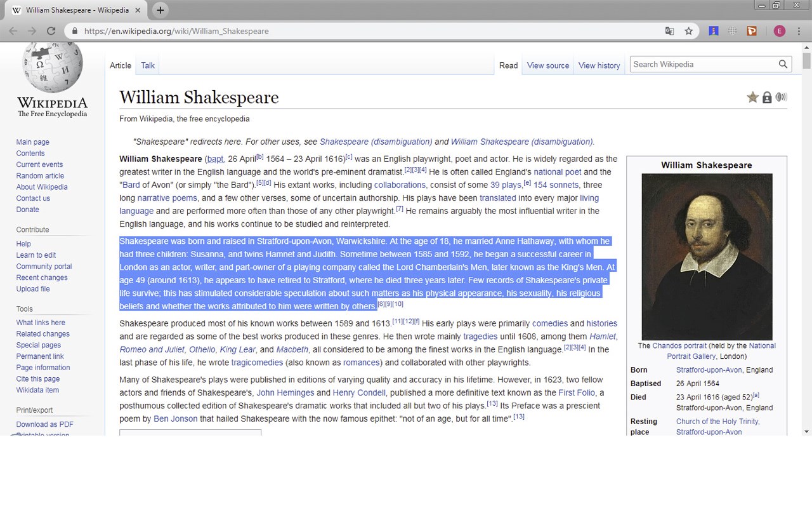
Task: Click the orange extension icon
Action: point(752,31)
